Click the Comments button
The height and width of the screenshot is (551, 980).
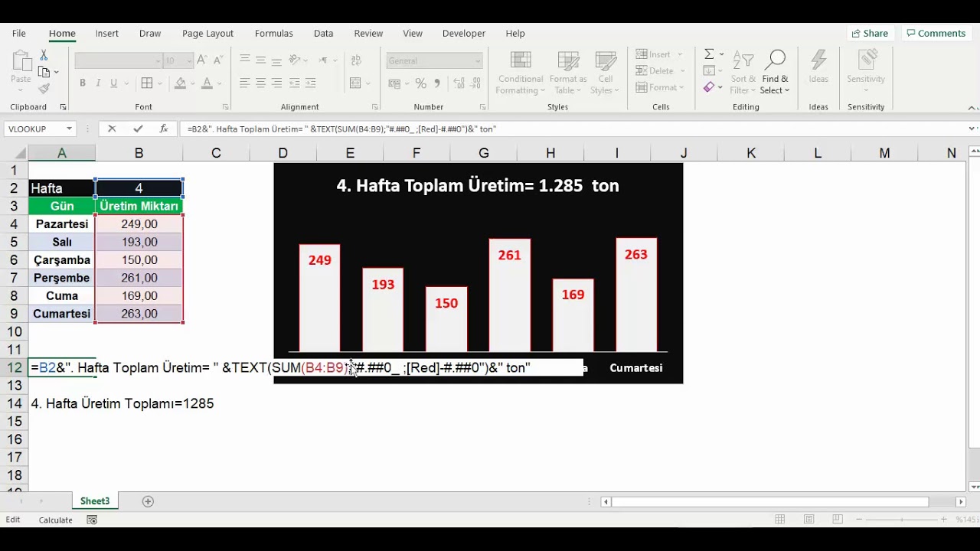pos(935,34)
